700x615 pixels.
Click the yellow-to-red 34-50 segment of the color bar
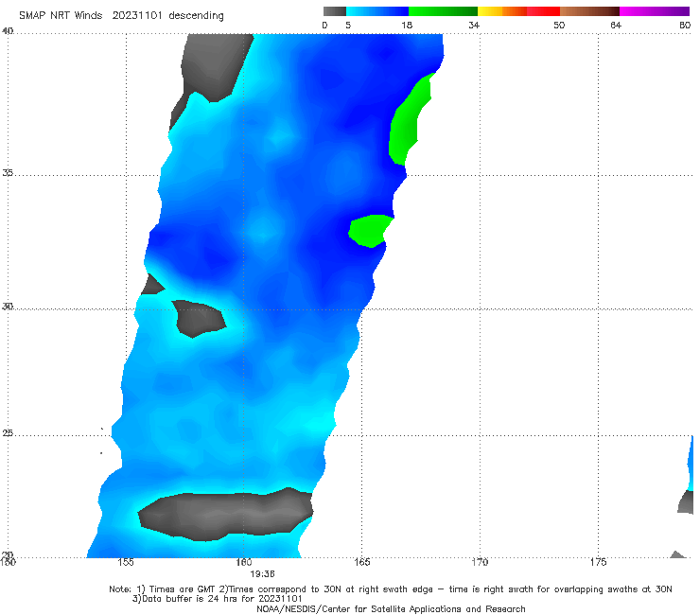pyautogui.click(x=518, y=11)
